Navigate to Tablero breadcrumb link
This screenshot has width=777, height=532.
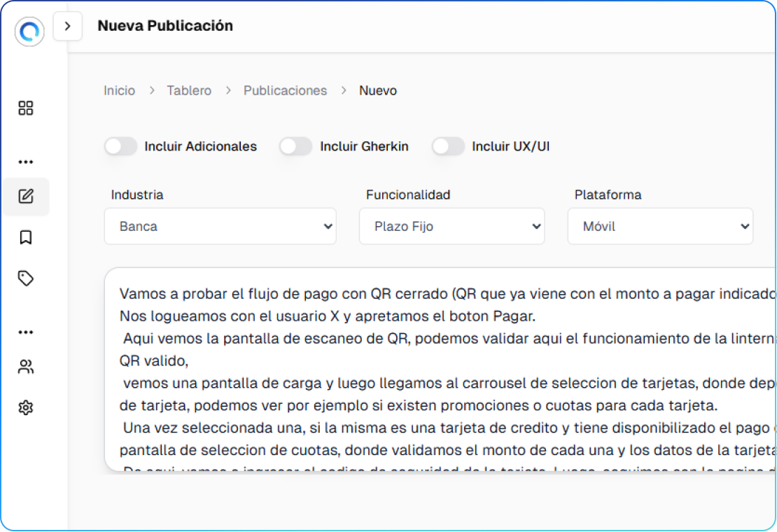coord(189,90)
